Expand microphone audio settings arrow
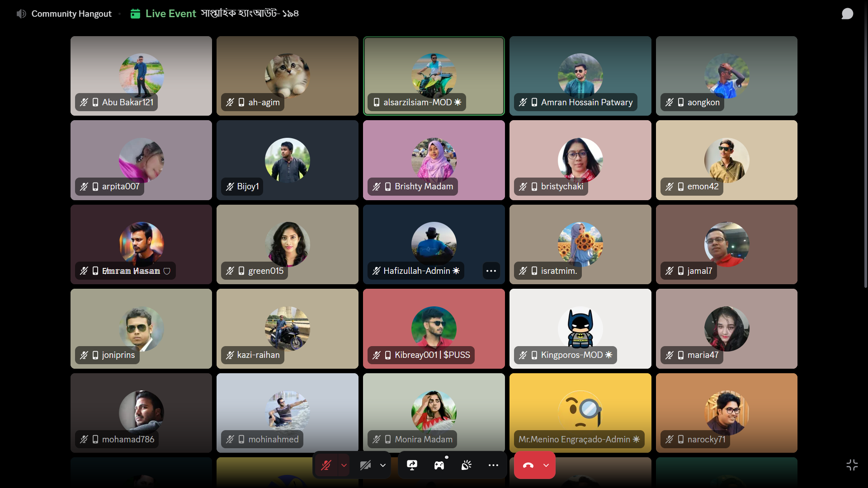The image size is (868, 488). (344, 465)
